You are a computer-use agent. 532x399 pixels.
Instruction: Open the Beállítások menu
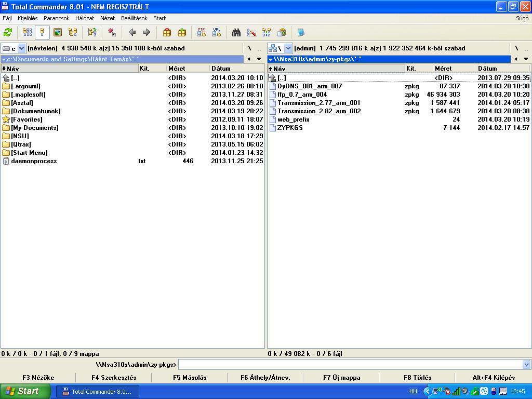coord(134,18)
